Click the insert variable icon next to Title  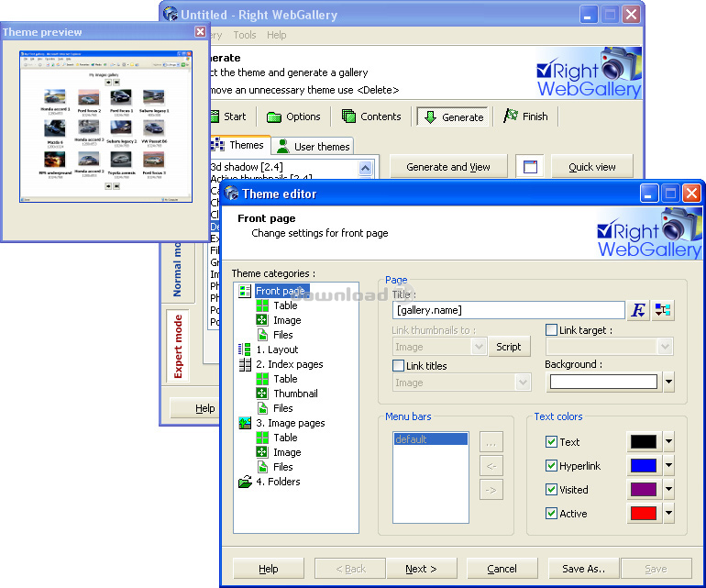pyautogui.click(x=663, y=310)
